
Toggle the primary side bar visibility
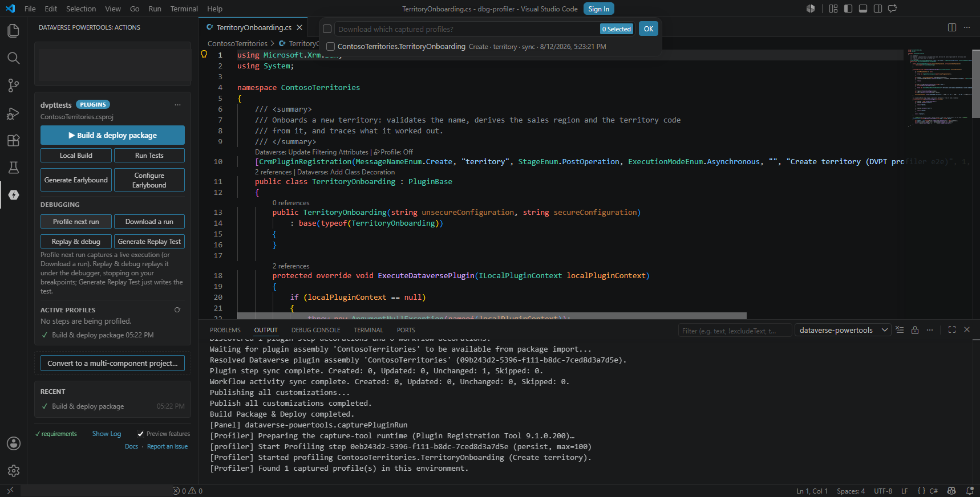coord(848,9)
